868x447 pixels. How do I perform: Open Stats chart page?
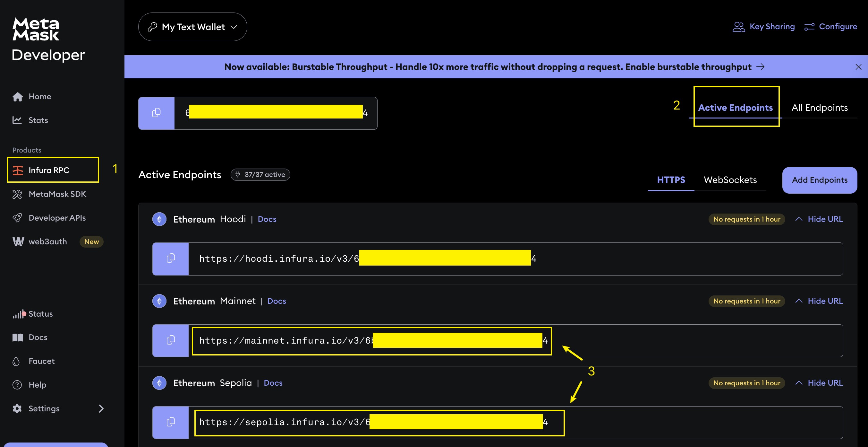pyautogui.click(x=30, y=120)
